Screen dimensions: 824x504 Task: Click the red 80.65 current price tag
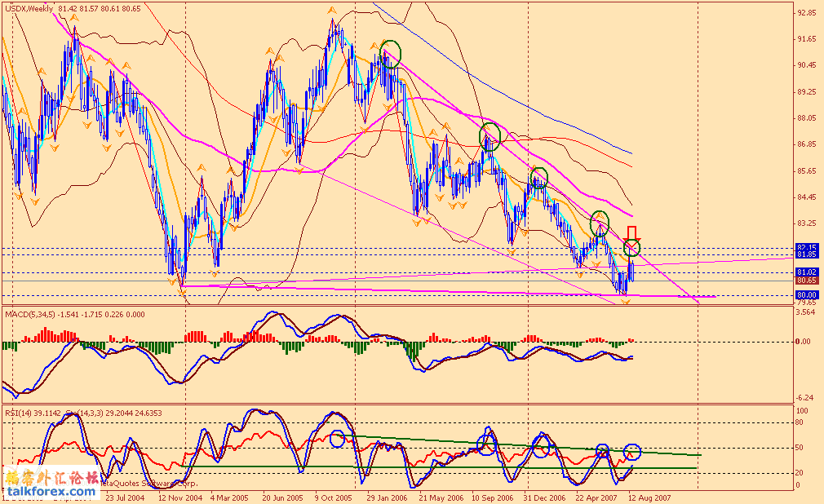click(x=806, y=280)
